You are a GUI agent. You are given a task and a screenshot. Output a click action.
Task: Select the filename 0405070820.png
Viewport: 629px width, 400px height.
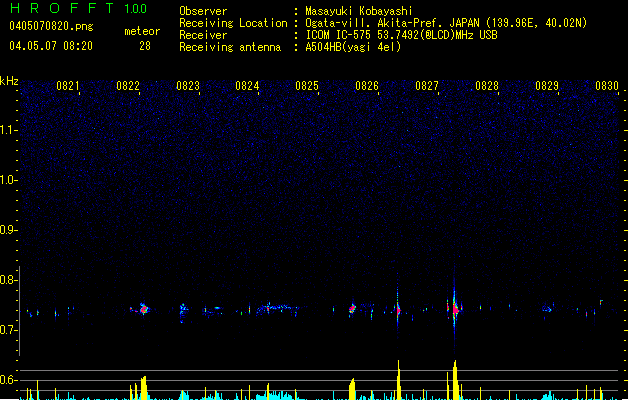click(51, 26)
